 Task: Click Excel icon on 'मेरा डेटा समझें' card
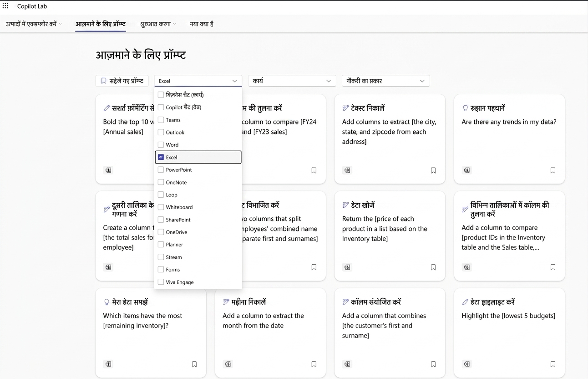tap(108, 364)
